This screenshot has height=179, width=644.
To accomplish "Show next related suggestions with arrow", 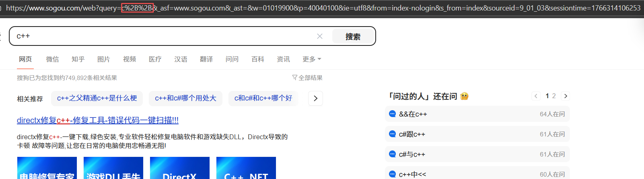I will pos(315,98).
